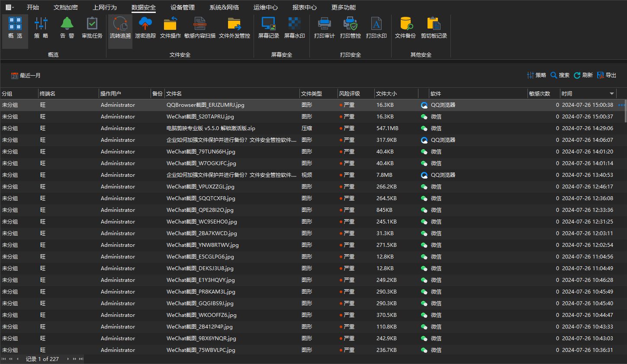Select the file QQBrowser截图_ERJZUMRJ.jpg
Screen dimensions: 627x364
pos(206,105)
